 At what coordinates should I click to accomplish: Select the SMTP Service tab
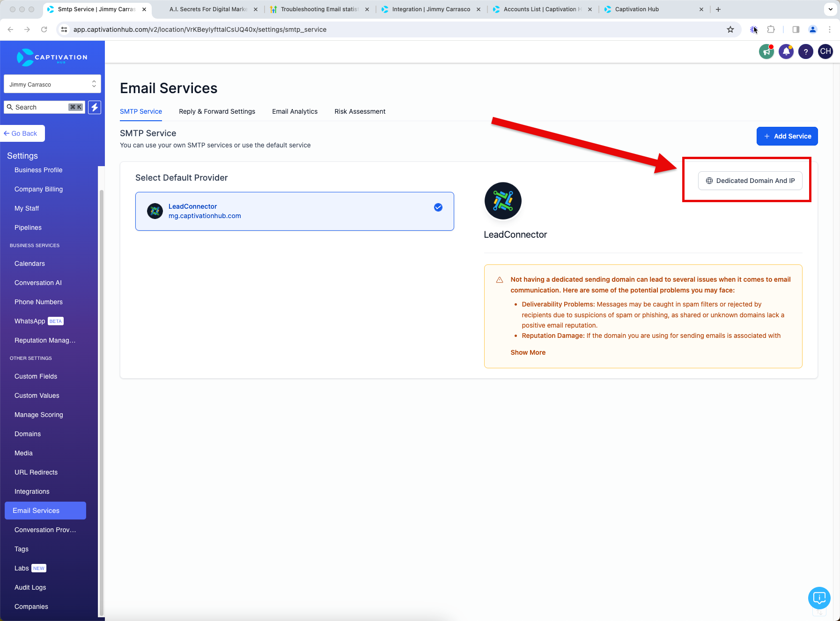point(141,111)
